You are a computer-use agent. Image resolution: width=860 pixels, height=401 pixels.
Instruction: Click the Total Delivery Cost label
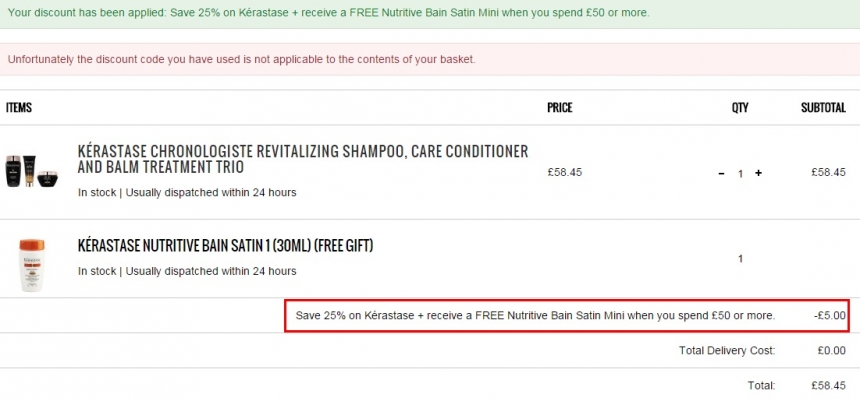[727, 351]
